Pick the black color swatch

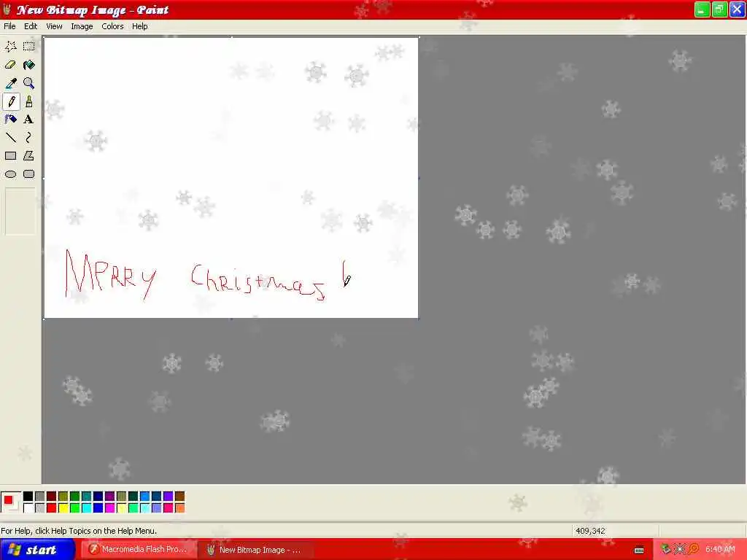click(28, 496)
